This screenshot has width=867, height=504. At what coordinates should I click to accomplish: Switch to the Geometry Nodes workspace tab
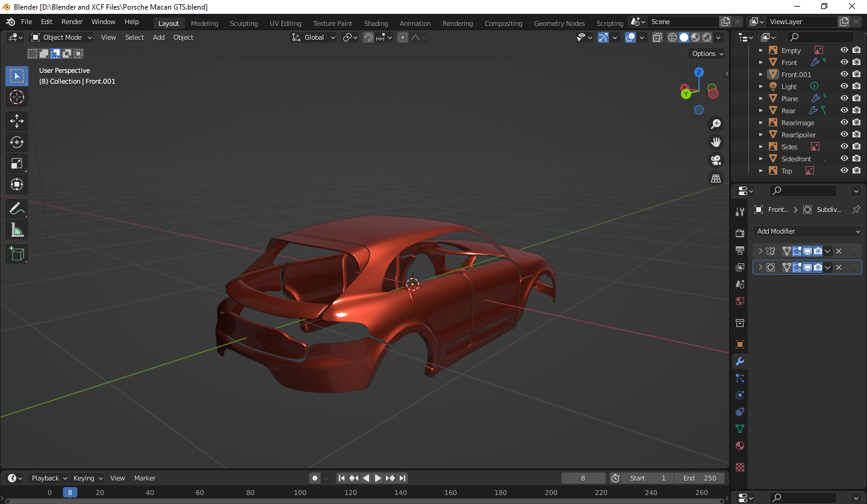pos(559,23)
